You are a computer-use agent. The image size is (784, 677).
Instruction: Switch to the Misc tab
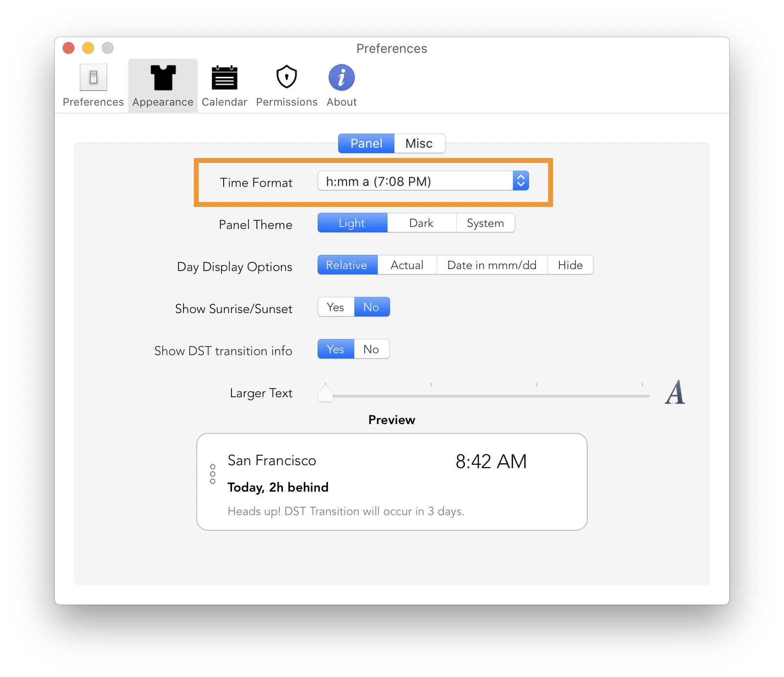pos(419,143)
